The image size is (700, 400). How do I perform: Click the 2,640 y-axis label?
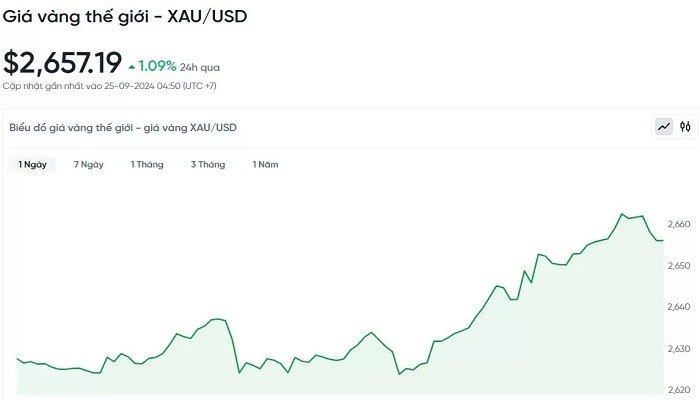point(677,307)
